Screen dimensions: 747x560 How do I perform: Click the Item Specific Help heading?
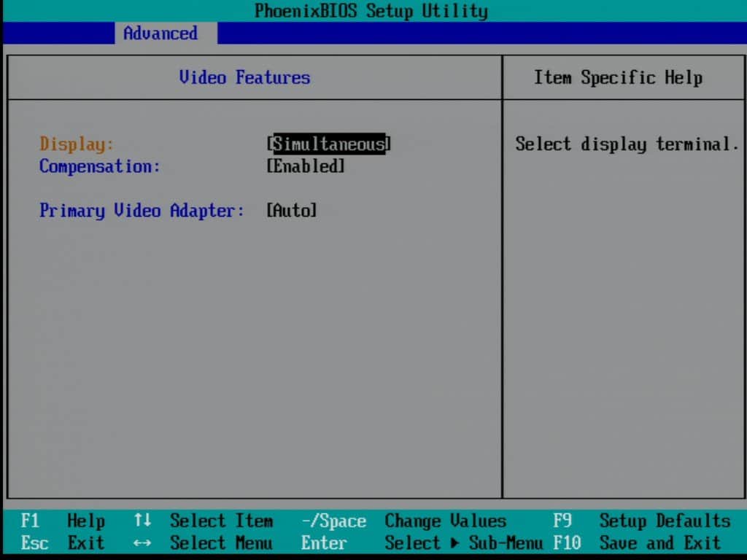[x=618, y=77]
